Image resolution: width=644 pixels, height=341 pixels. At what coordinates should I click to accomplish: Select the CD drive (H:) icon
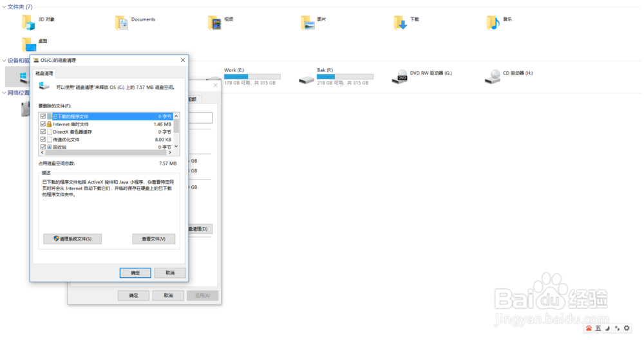493,77
